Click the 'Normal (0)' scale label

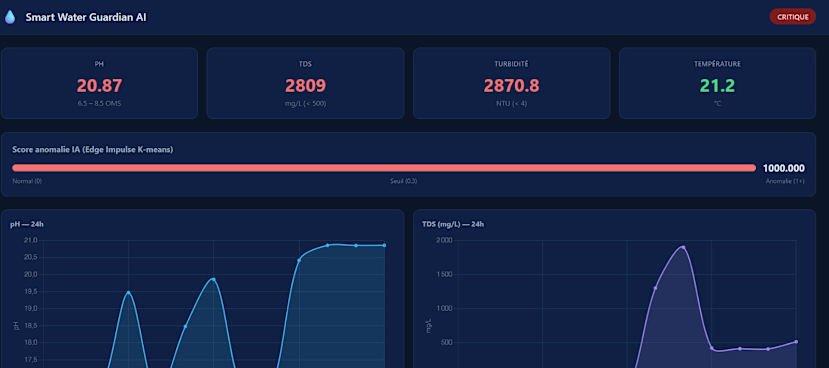click(x=27, y=181)
